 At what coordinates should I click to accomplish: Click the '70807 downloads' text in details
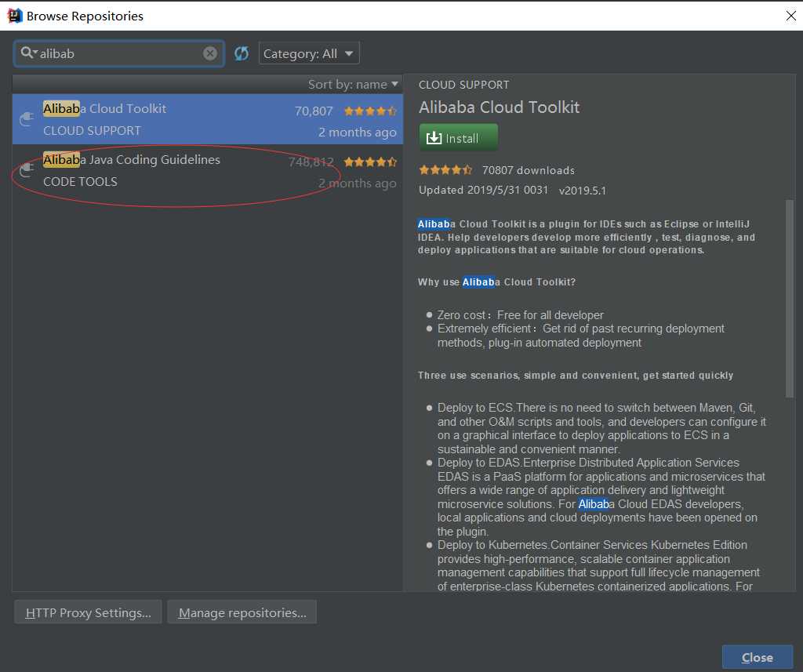pyautogui.click(x=528, y=170)
